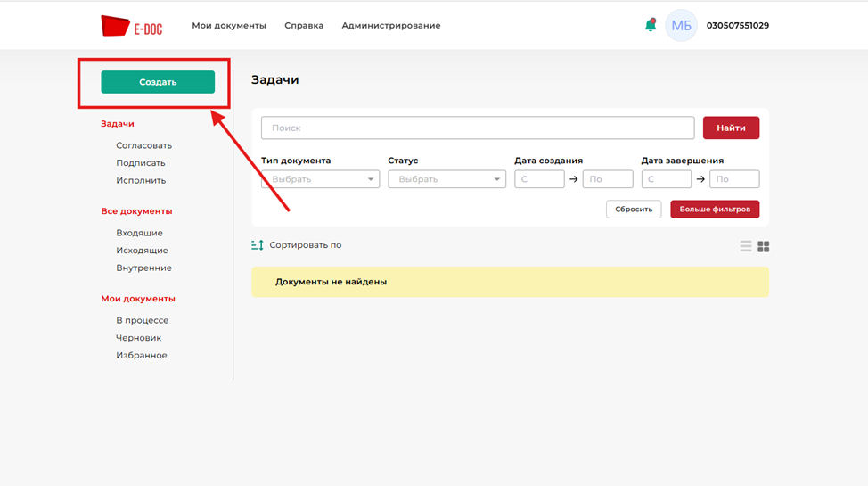Focus the Поиск search field
Image resolution: width=868 pixels, height=486 pixels.
(477, 128)
